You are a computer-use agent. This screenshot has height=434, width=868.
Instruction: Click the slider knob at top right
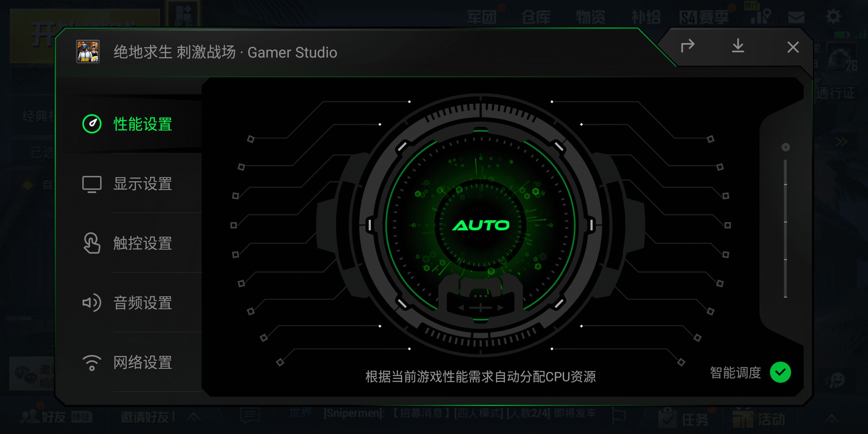786,147
